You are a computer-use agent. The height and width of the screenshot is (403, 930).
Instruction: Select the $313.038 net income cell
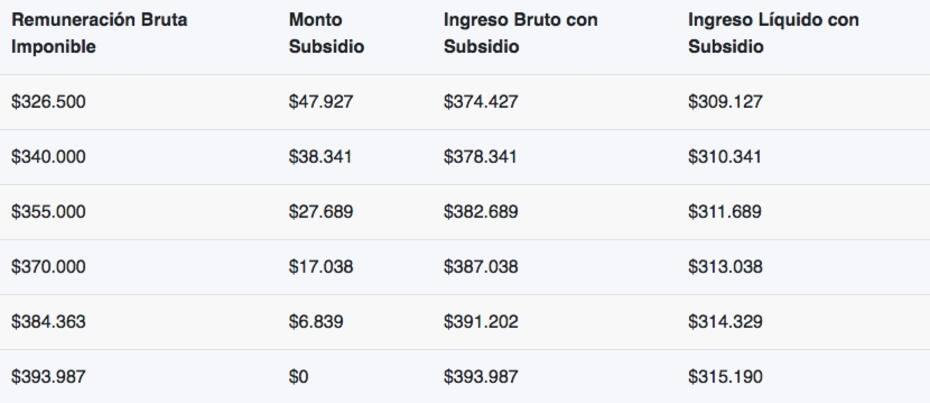click(x=725, y=267)
